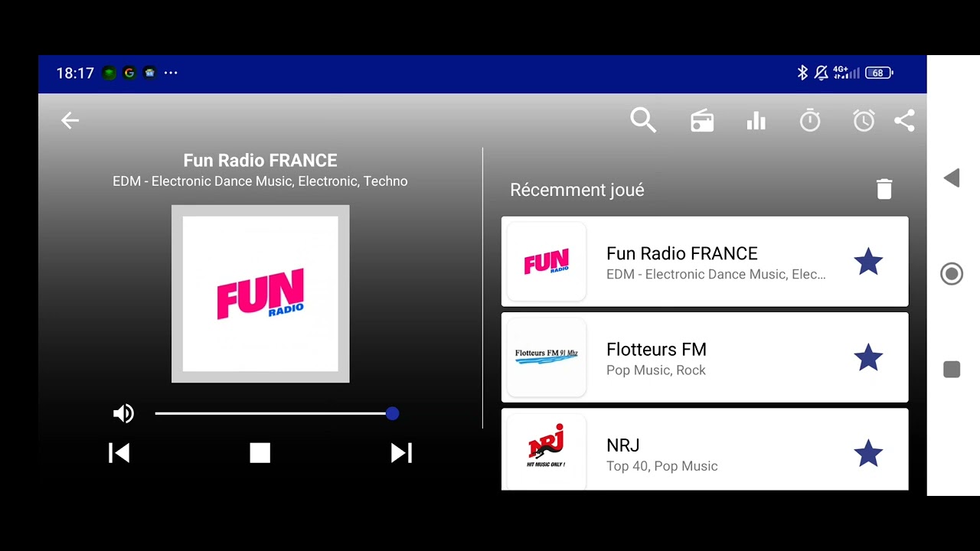
Task: Select NRJ station name
Action: click(x=622, y=445)
